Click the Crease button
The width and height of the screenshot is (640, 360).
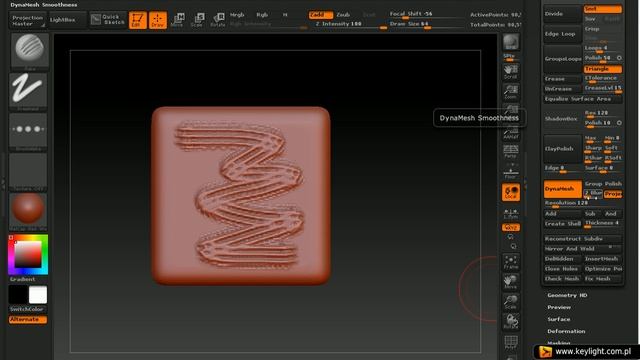coord(562,79)
